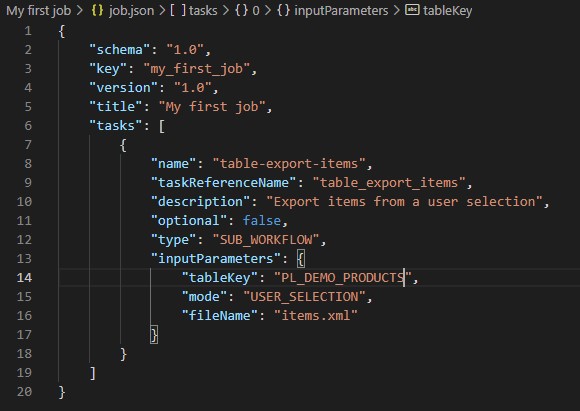This screenshot has width=580, height=411.
Task: Click the "SUB_WORKFLOW" type value
Action: (266, 240)
